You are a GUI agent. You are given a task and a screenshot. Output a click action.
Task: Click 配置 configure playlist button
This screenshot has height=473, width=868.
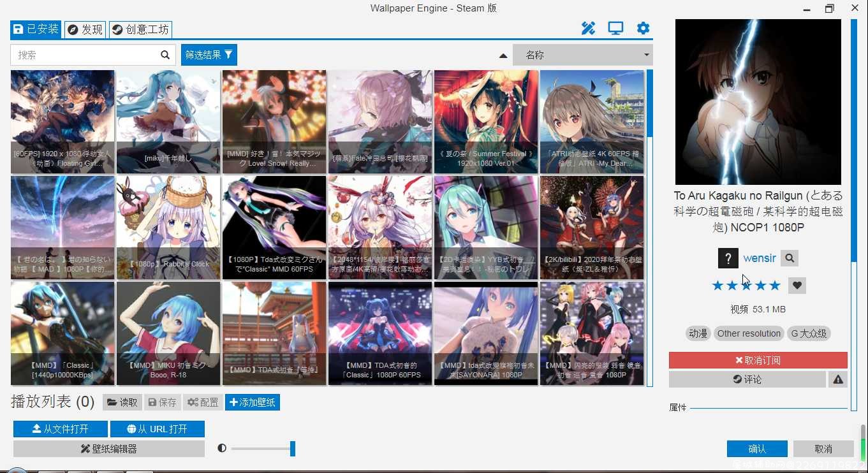pos(203,402)
